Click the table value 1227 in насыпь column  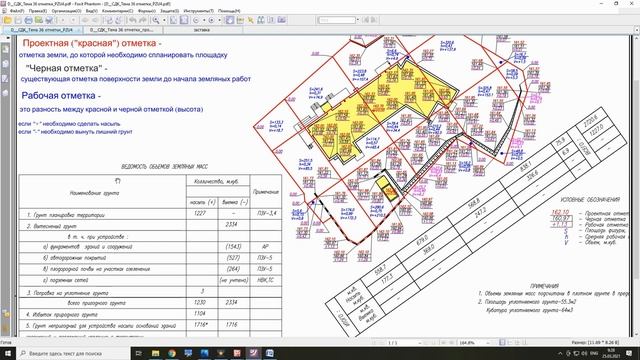200,213
